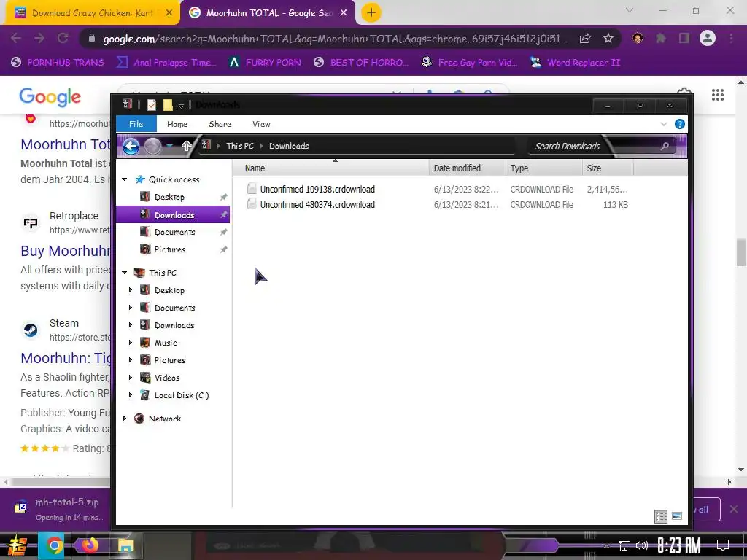Open Firefox from the taskbar
Screen dimensions: 747x560
tap(90, 545)
